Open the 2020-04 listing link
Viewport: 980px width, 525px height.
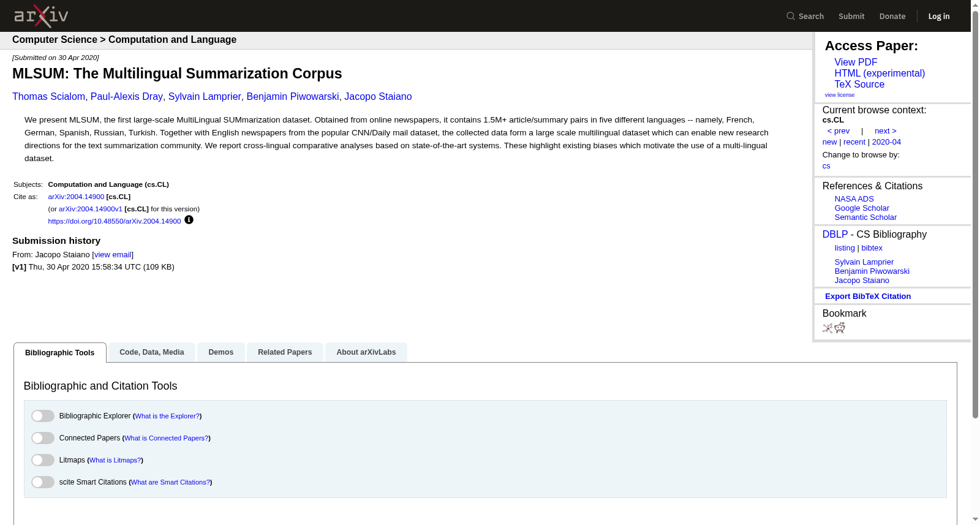pos(886,142)
